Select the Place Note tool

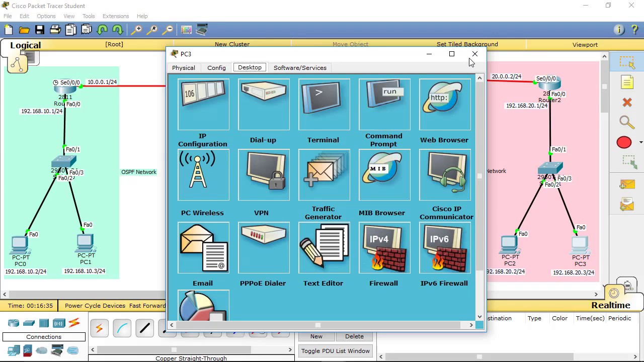tap(627, 82)
